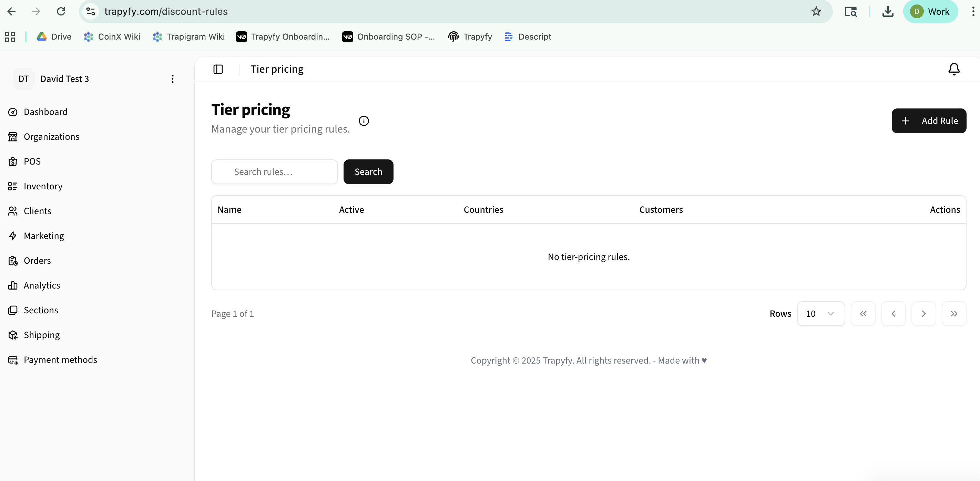Click the Actions column header
This screenshot has height=481, width=980.
[x=945, y=210]
